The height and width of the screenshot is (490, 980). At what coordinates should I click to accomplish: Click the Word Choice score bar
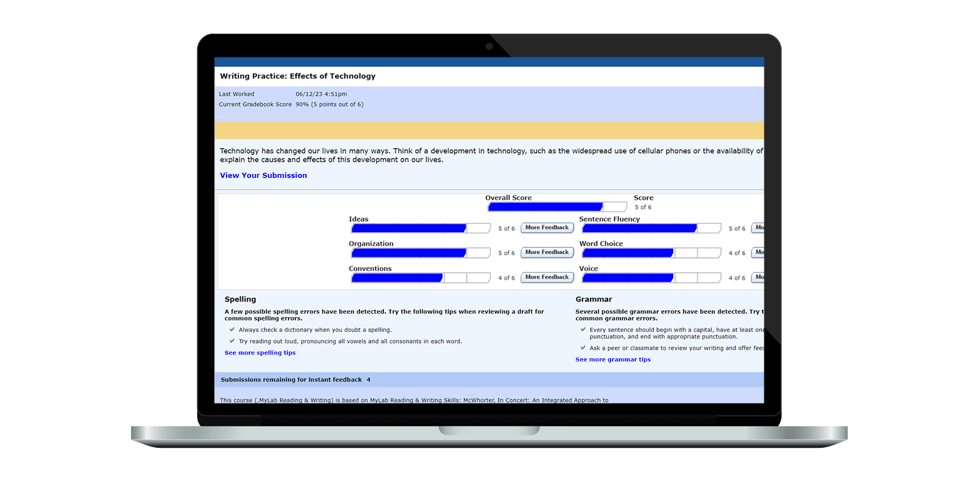click(651, 253)
